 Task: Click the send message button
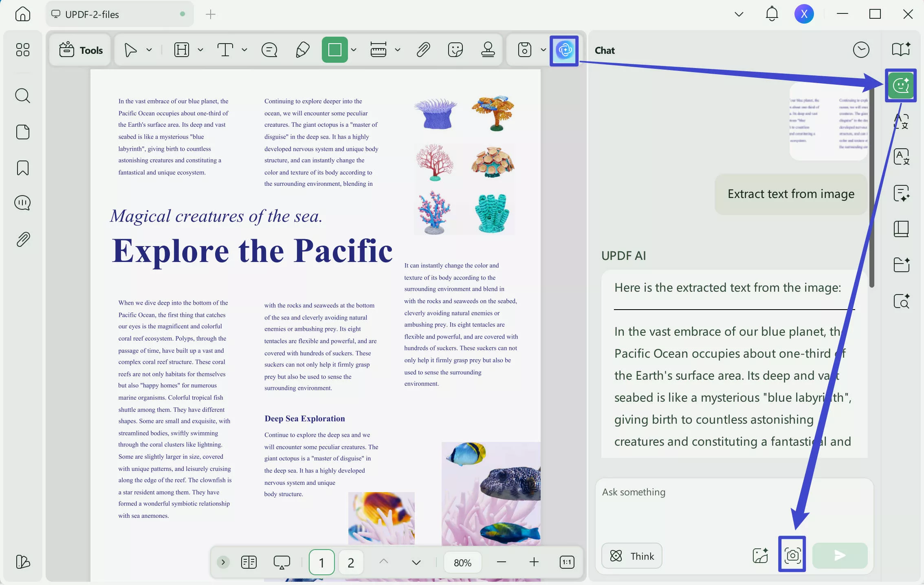[x=839, y=556]
